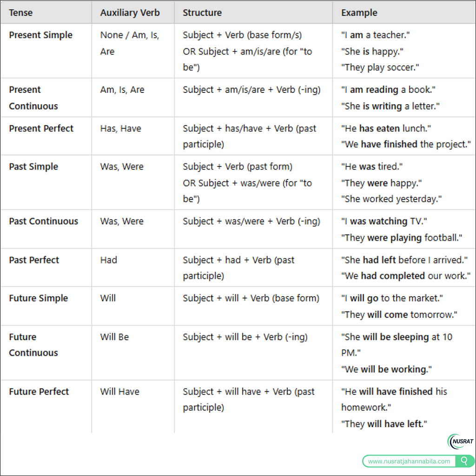This screenshot has height=476, width=476.
Task: Click the search magnifier icon
Action: point(464,461)
